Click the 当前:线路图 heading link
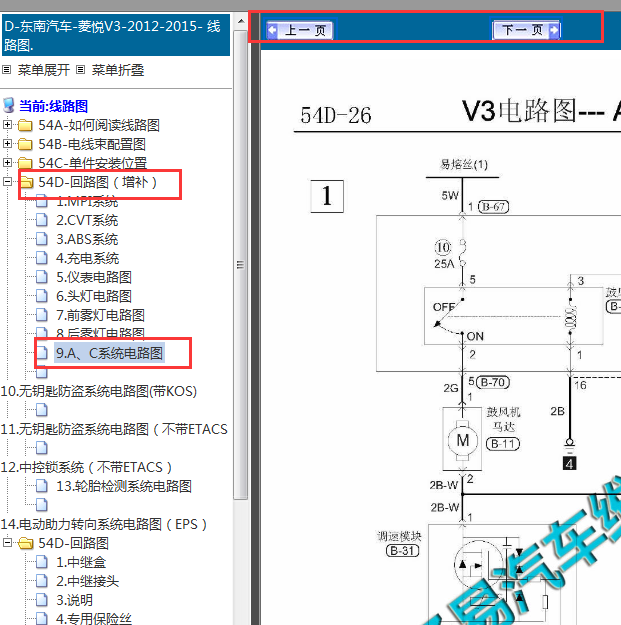 (53, 106)
